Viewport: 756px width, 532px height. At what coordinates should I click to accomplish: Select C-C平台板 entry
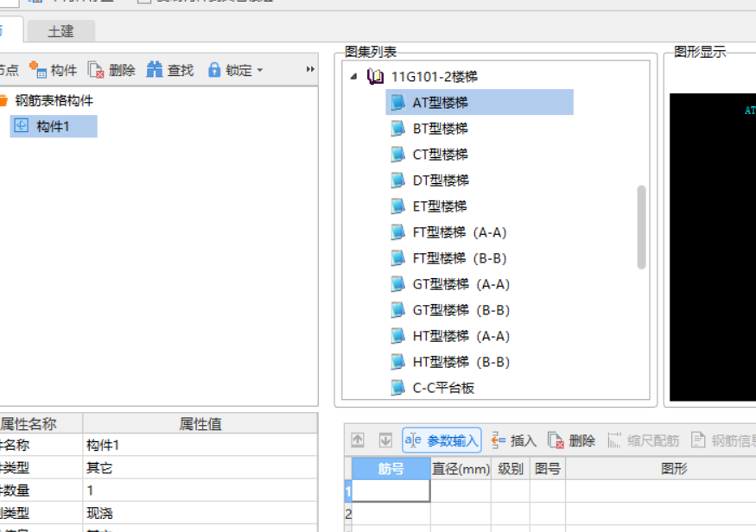coord(443,388)
